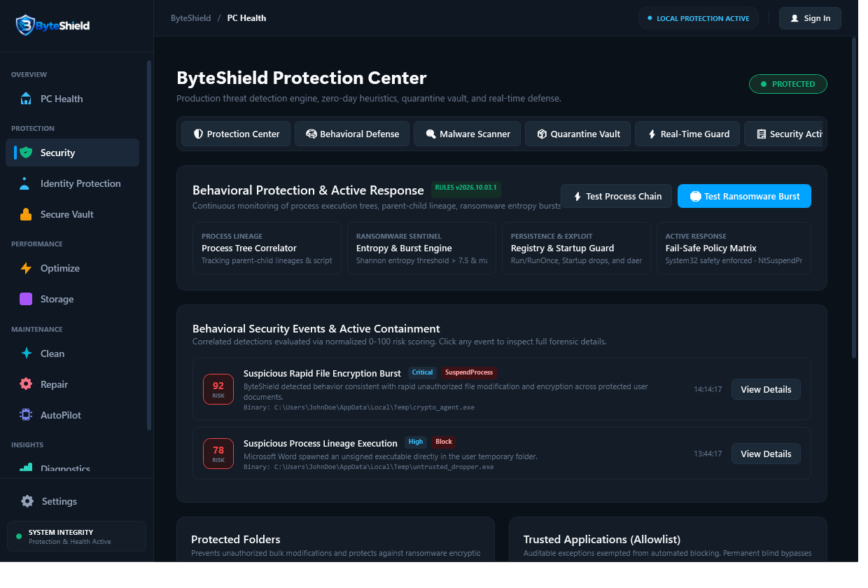Click the Secure Vault lock icon
868x588 pixels.
coord(26,214)
